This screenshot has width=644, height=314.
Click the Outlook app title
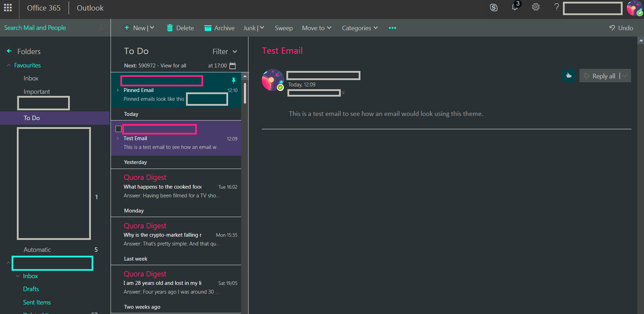[x=90, y=8]
